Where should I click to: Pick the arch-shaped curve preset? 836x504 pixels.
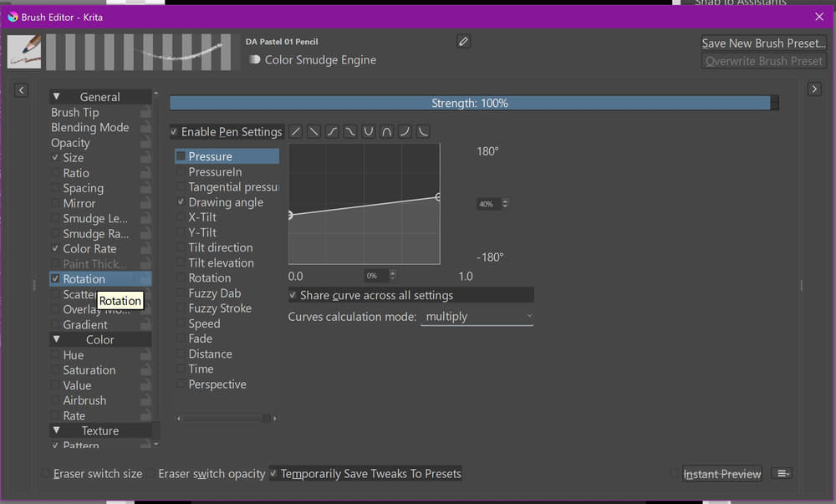click(x=386, y=132)
